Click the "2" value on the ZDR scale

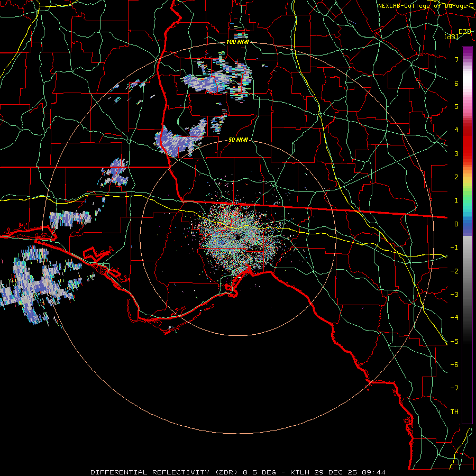coord(456,177)
